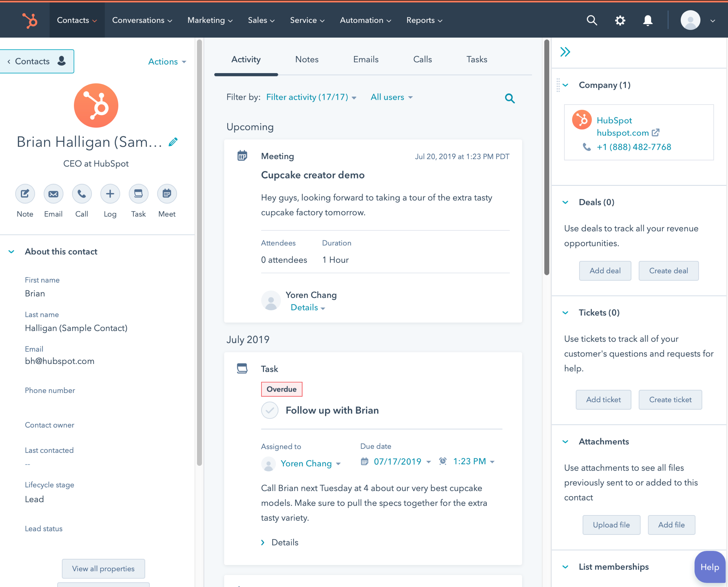Collapse the List memberships section
The height and width of the screenshot is (587, 728).
(565, 567)
